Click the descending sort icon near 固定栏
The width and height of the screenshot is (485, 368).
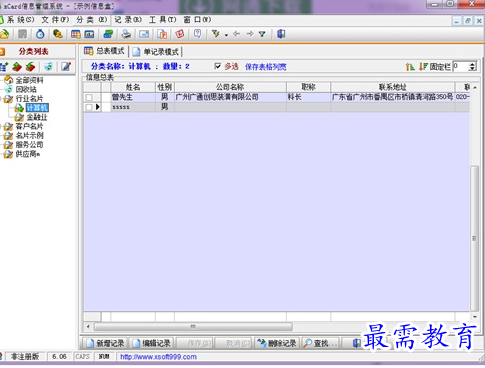click(x=423, y=67)
